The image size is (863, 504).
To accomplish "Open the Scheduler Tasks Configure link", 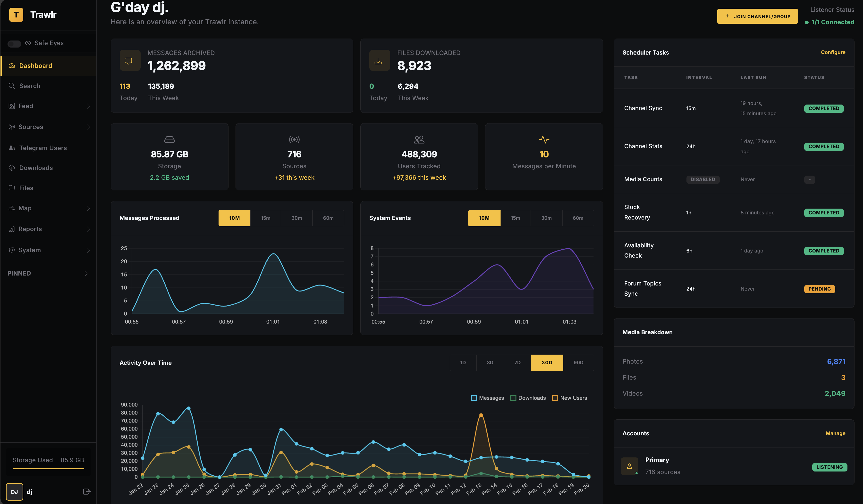I will click(833, 52).
